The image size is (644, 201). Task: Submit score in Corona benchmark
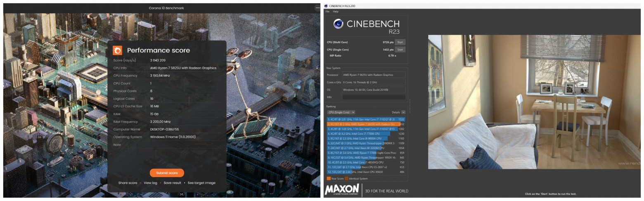pyautogui.click(x=167, y=173)
